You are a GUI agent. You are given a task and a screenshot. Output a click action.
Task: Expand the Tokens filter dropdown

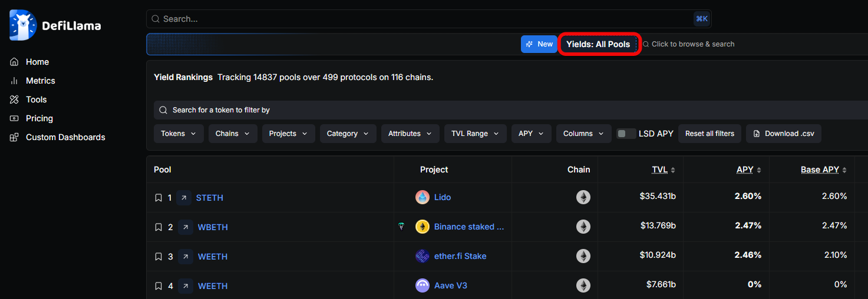point(179,134)
